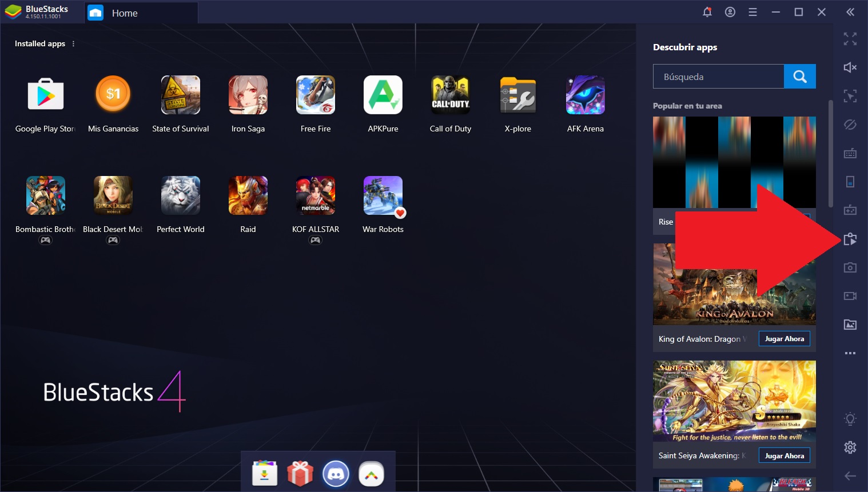This screenshot has width=868, height=492.
Task: Take screenshot with camera icon
Action: click(850, 267)
